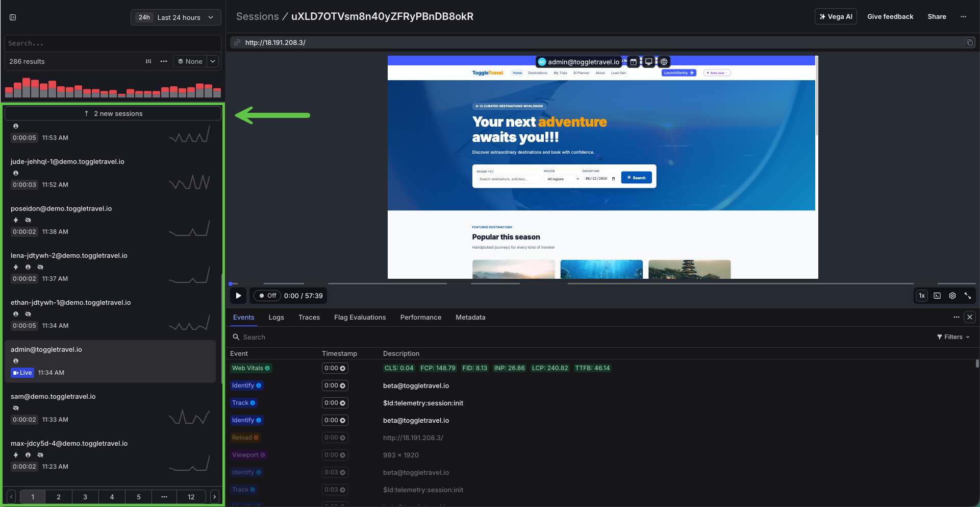Open All regions select in replay page

(x=563, y=179)
